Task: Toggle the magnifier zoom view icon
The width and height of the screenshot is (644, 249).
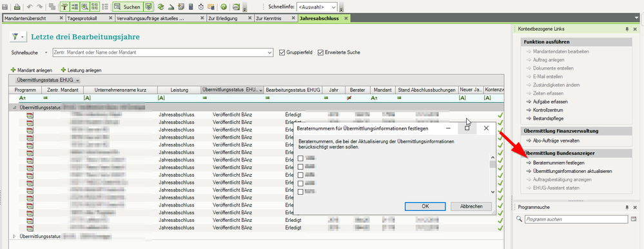Action: tap(84, 7)
